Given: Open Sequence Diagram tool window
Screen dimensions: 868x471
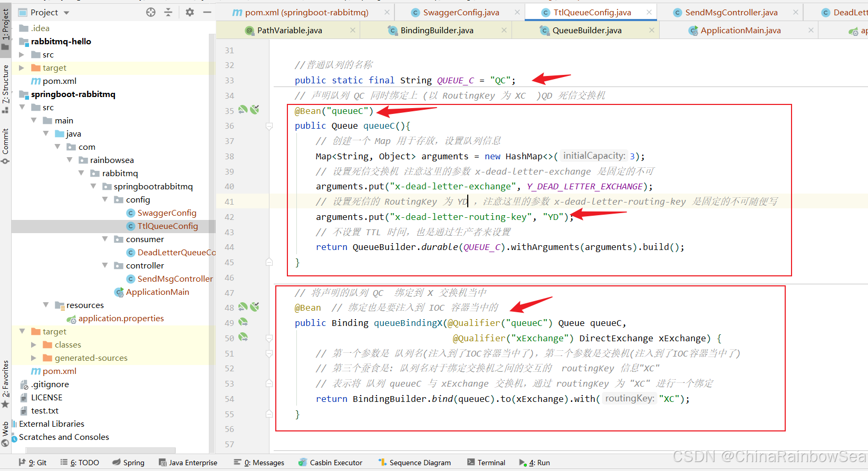Looking at the screenshot, I should coord(414,463).
